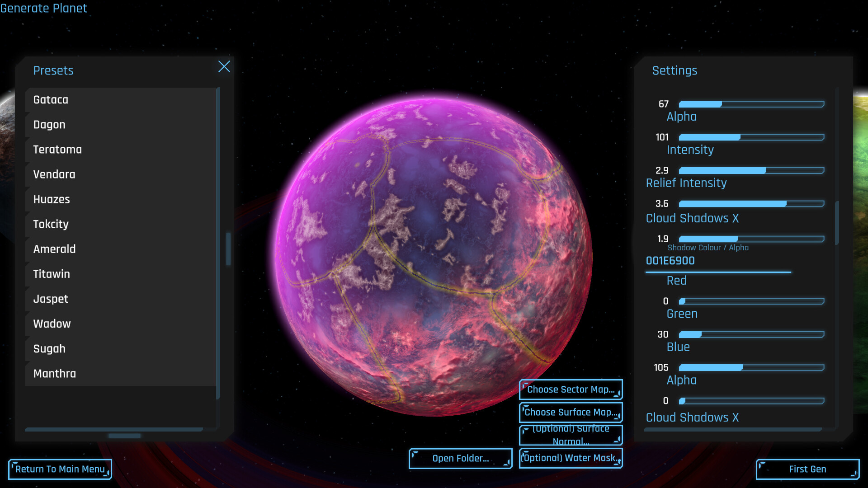The width and height of the screenshot is (868, 488).
Task: Click the First Gen button
Action: (x=807, y=469)
